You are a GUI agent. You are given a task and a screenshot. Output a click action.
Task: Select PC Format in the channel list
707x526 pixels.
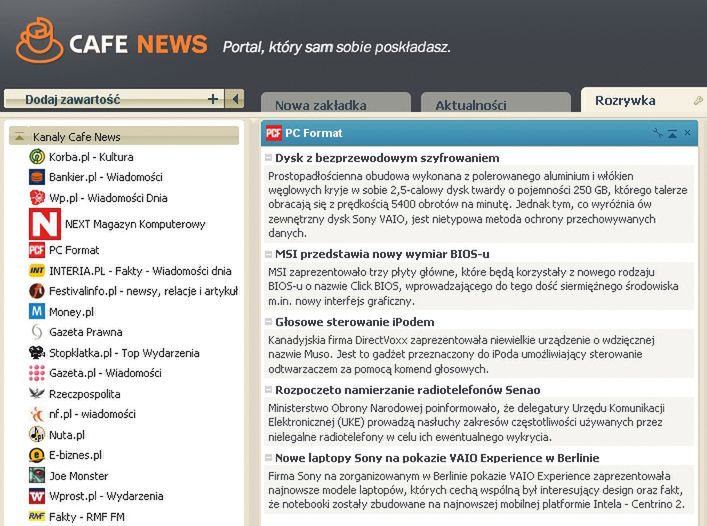74,250
